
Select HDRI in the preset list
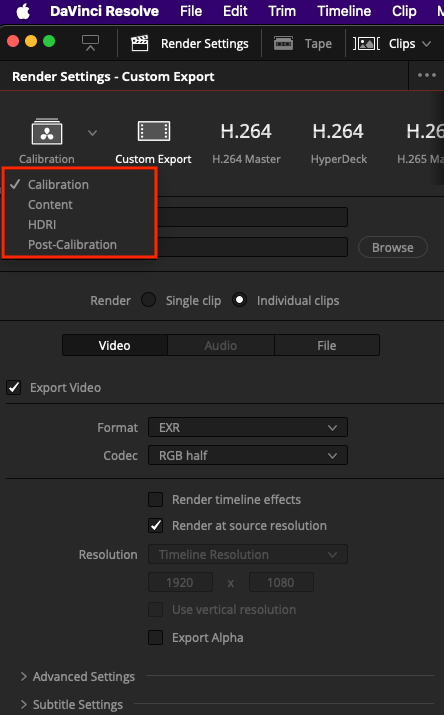tap(42, 225)
